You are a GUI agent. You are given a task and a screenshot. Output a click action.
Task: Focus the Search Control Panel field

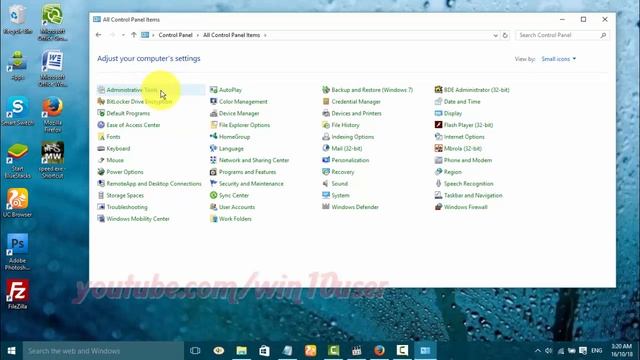click(562, 36)
